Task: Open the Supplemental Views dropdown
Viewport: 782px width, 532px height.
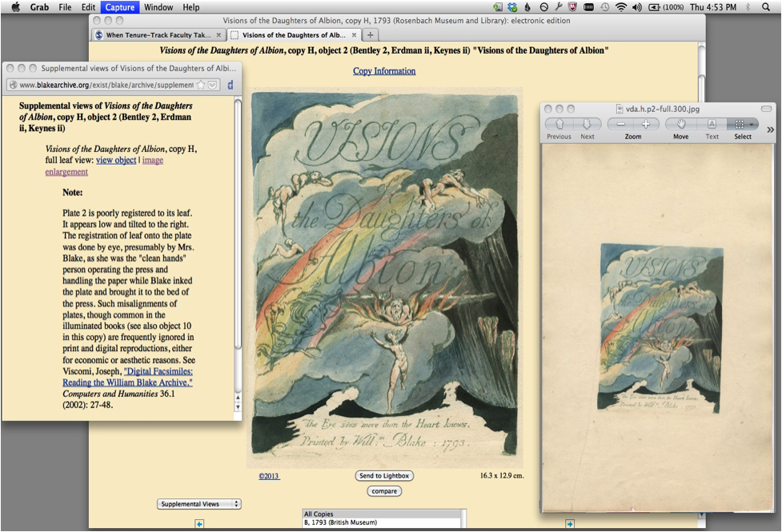Action: click(199, 504)
